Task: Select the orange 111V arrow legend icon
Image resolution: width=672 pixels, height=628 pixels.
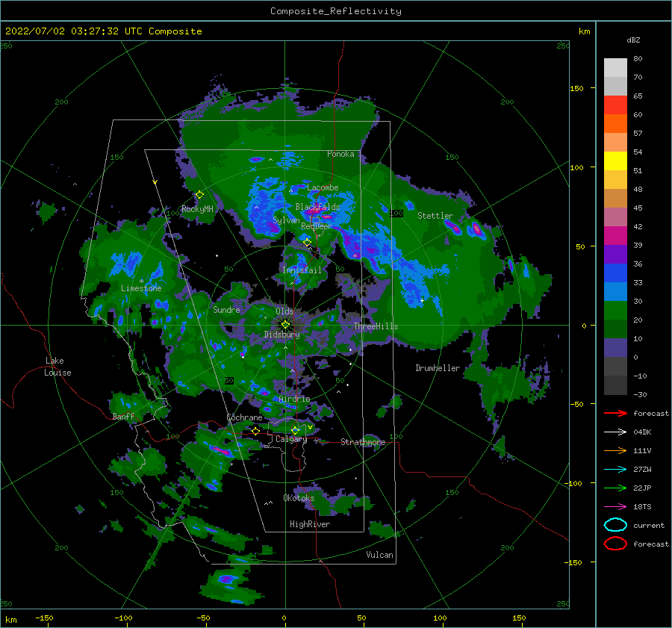Action: 615,450
